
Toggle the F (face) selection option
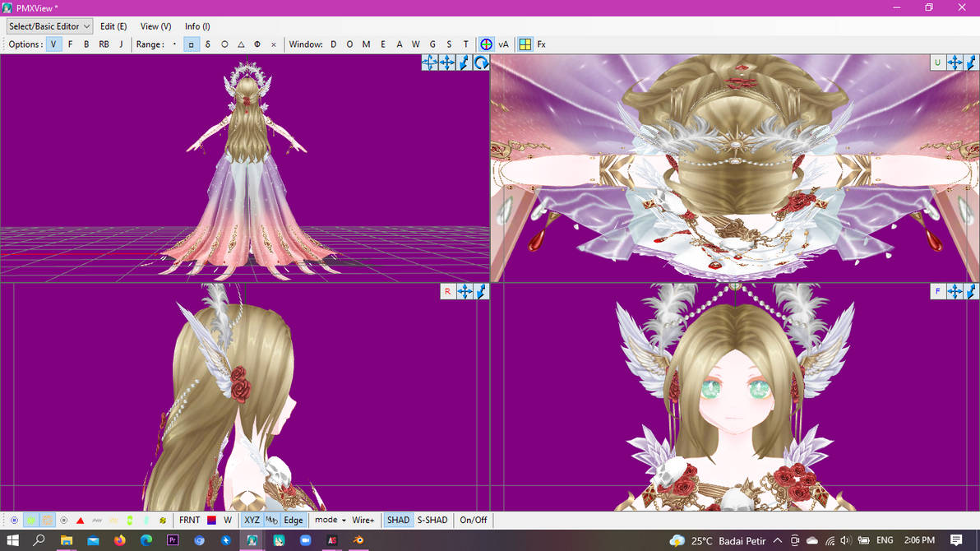point(70,44)
